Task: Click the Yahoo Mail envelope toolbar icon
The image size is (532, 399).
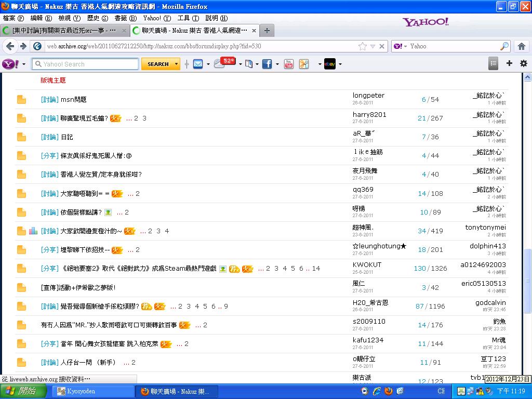Action: [x=198, y=64]
